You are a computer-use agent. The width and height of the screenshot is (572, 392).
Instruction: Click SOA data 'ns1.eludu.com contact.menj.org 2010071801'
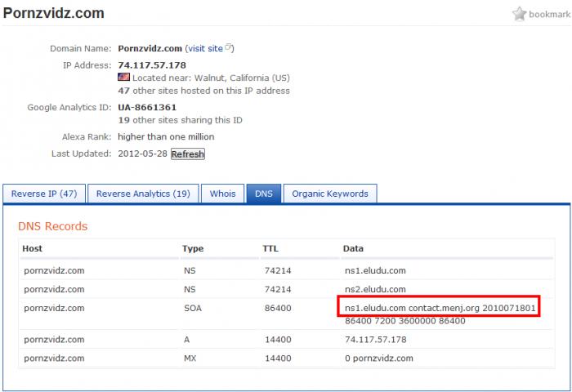point(440,309)
